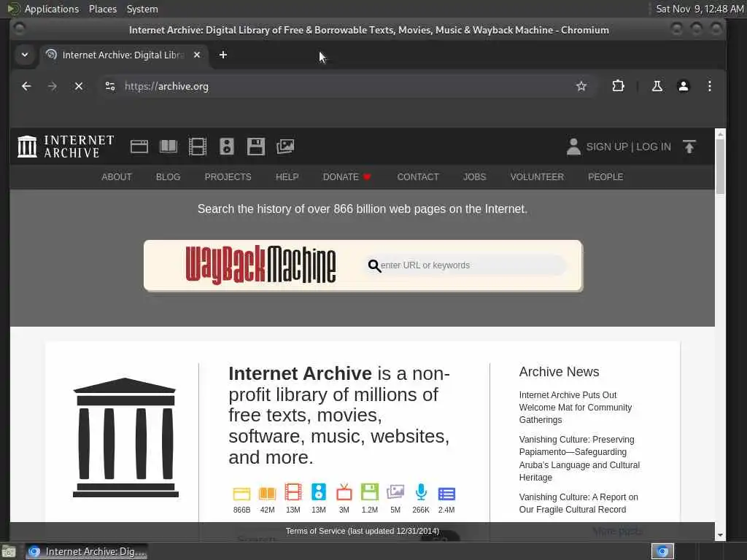Click the LOG IN link
The width and height of the screenshot is (747, 560).
click(654, 147)
